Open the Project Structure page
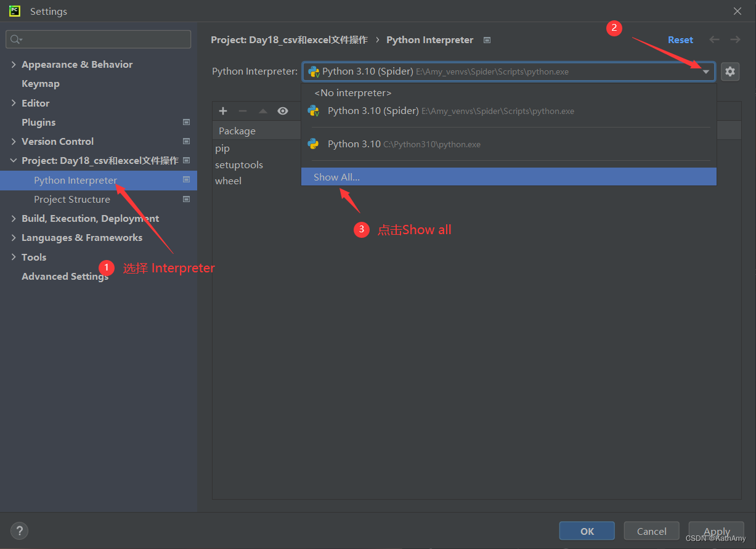The width and height of the screenshot is (756, 549). click(x=72, y=199)
